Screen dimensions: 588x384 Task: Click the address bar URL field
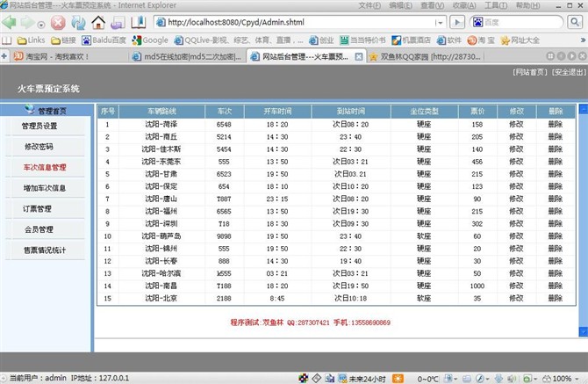tap(294, 22)
